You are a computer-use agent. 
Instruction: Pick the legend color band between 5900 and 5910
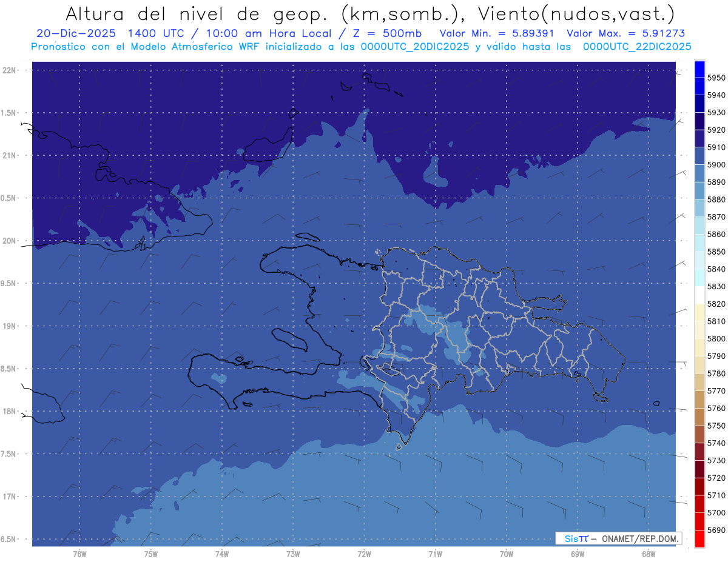click(x=699, y=156)
